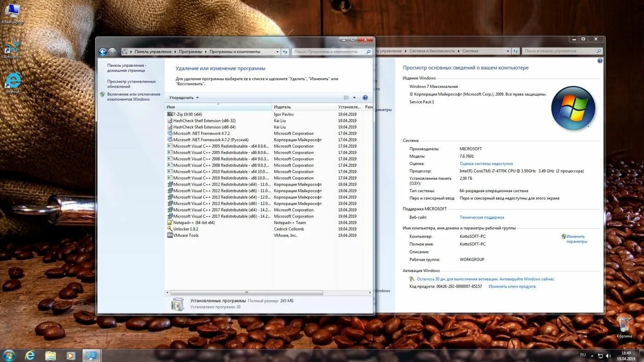The width and height of the screenshot is (644, 362).
Task: Expand arrow after Программы breadcrumb
Action: click(x=206, y=52)
